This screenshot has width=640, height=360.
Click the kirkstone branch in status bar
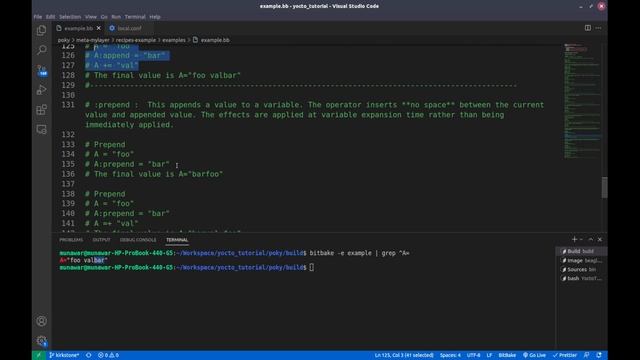coord(64,355)
